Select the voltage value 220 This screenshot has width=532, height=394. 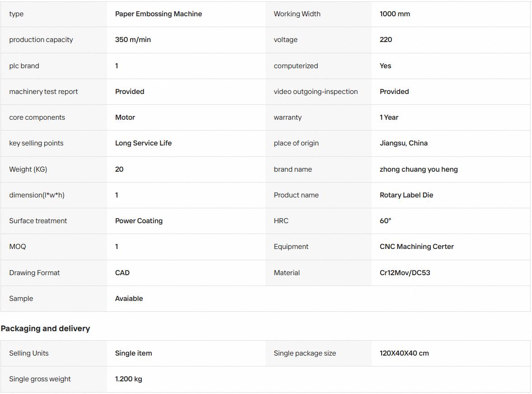coord(386,40)
